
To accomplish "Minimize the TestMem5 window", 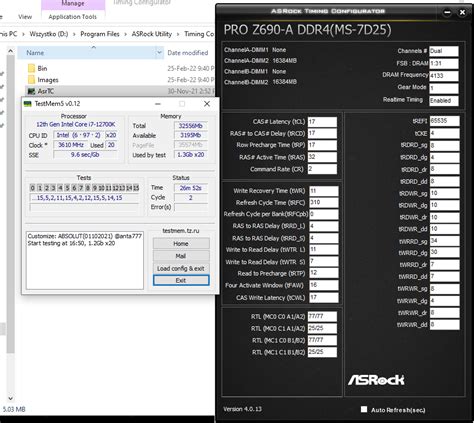I will click(158, 104).
